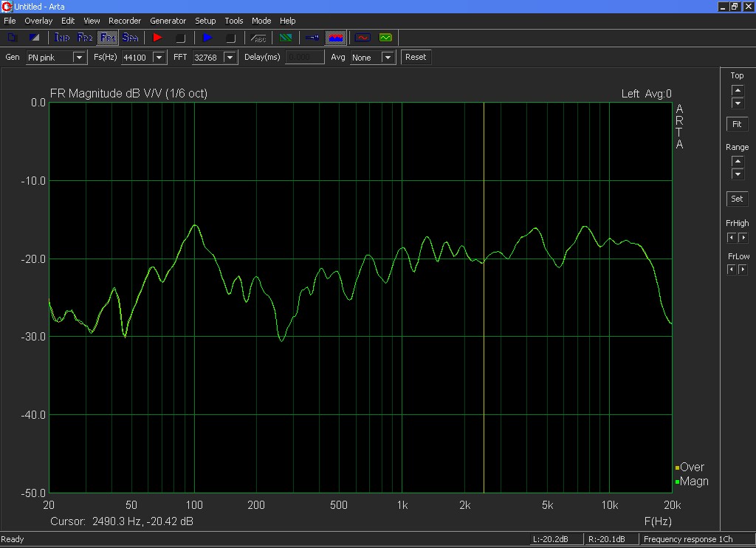The image size is (756, 548).
Task: Click the New file toolbar icon
Action: coord(12,37)
